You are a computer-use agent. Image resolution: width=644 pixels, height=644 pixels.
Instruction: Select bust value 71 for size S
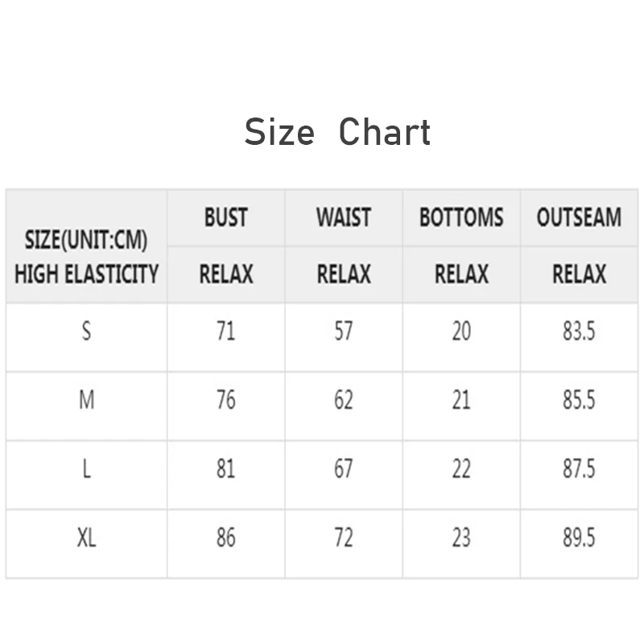tap(225, 332)
